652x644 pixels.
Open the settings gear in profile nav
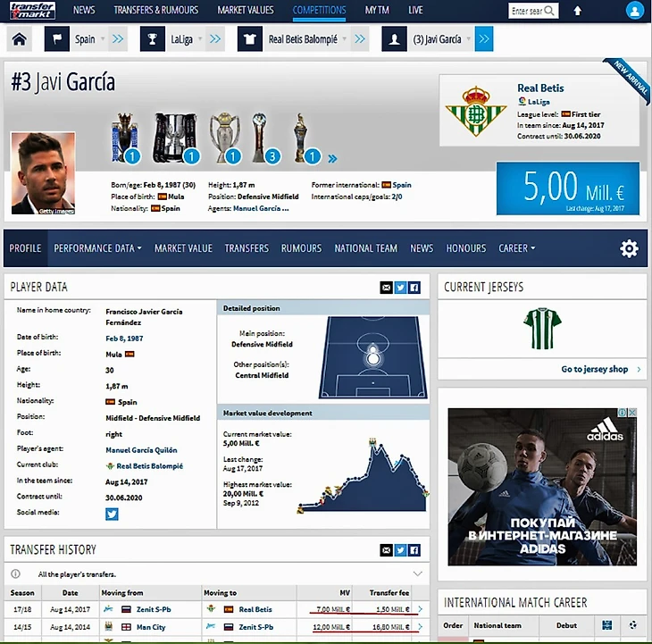(629, 248)
